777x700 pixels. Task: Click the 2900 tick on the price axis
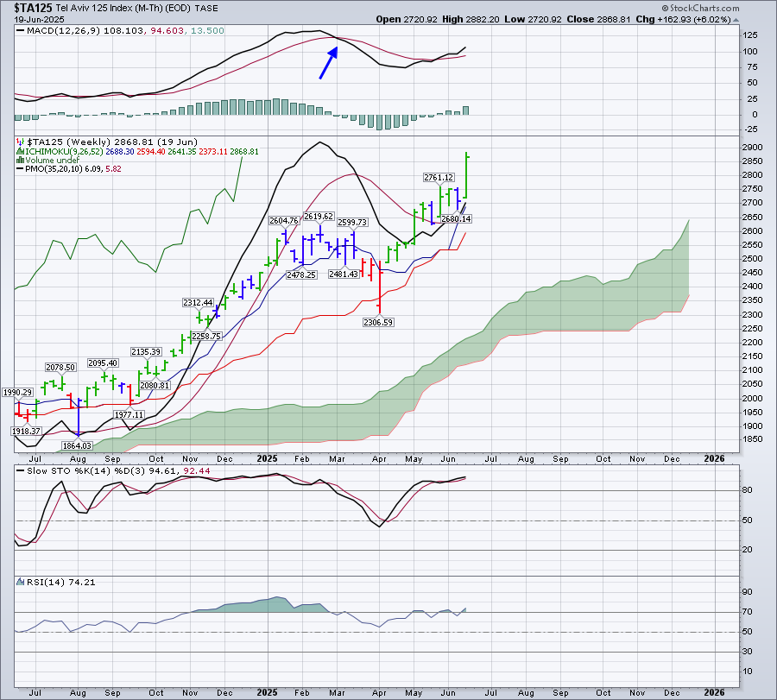point(752,147)
